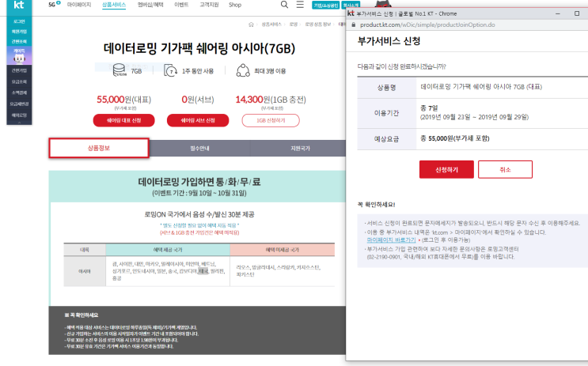588x366 pixels.
Task: Select the 필수안내 tab
Action: tap(200, 149)
